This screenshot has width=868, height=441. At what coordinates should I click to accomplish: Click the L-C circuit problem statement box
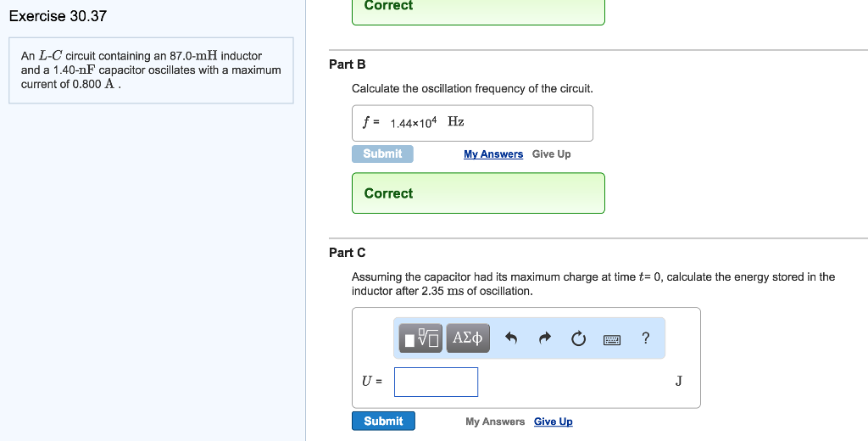click(x=151, y=70)
